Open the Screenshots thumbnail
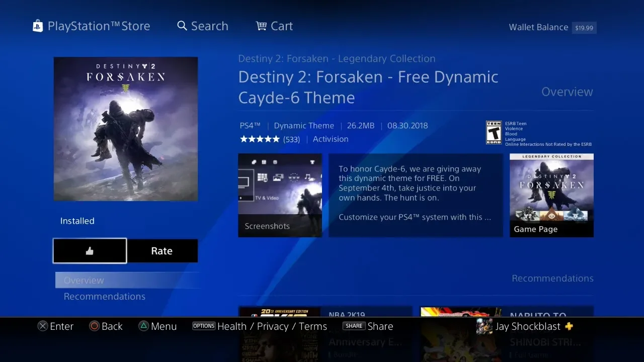The image size is (644, 362). click(280, 195)
